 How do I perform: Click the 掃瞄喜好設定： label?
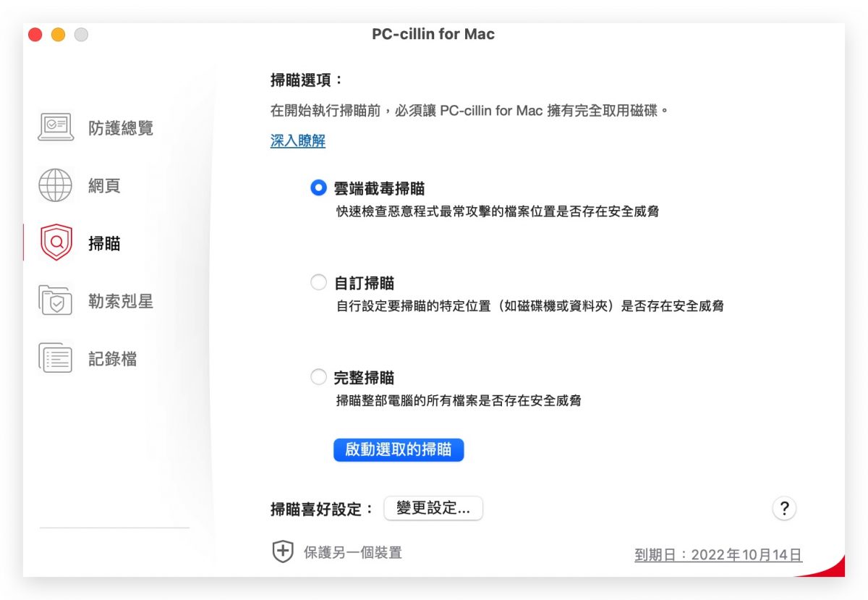tap(323, 509)
